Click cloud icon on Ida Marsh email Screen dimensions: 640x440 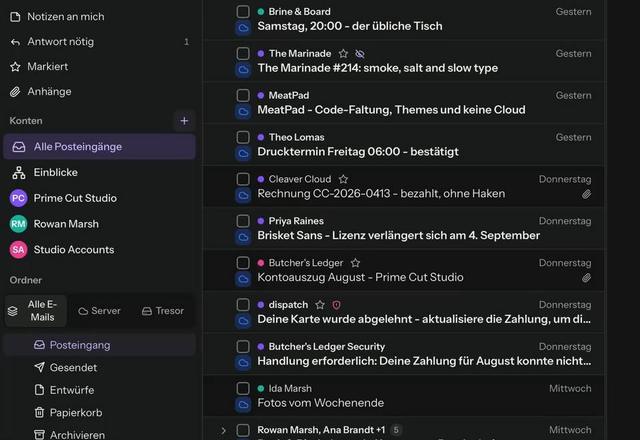(x=243, y=405)
